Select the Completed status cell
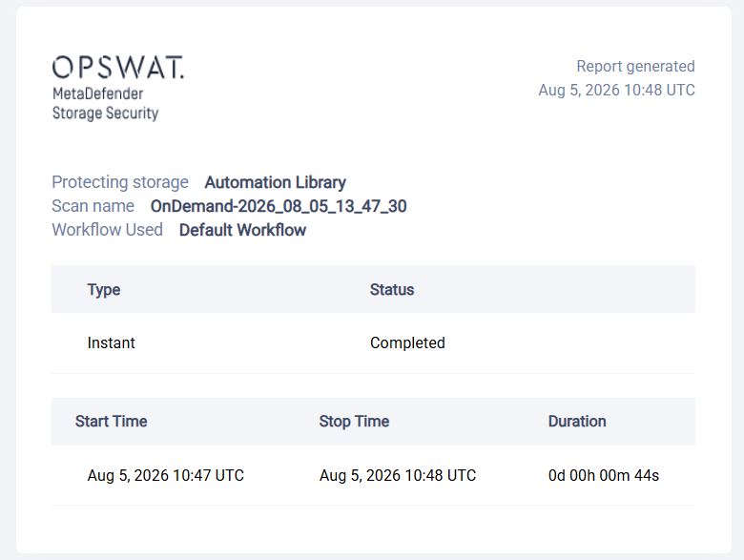 [x=407, y=342]
